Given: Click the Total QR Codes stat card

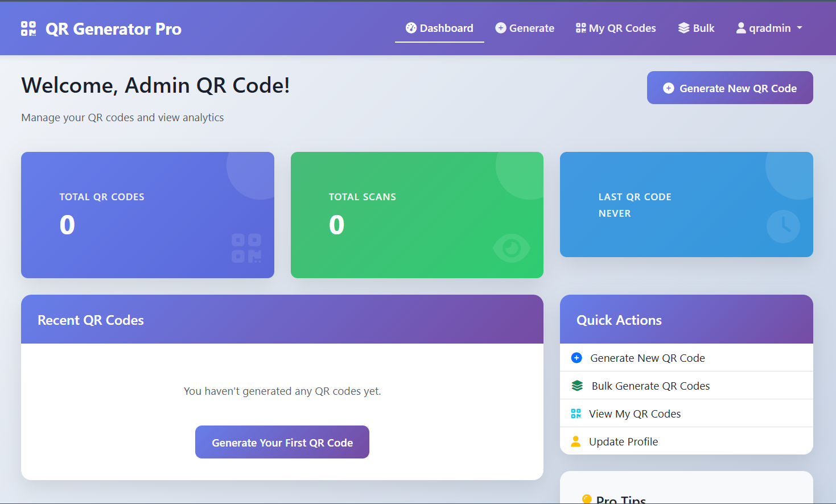Looking at the screenshot, I should pos(147,214).
